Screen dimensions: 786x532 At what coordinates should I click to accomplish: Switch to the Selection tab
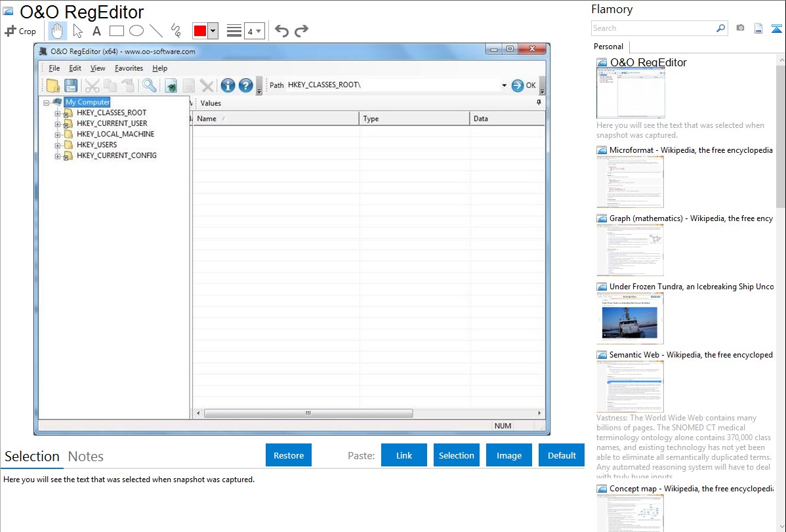click(x=32, y=457)
